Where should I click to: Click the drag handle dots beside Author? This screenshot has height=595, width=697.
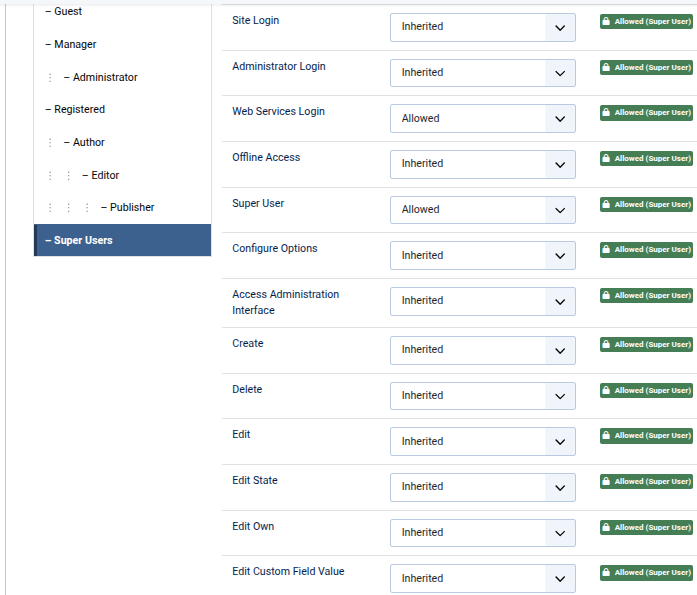coord(49,143)
